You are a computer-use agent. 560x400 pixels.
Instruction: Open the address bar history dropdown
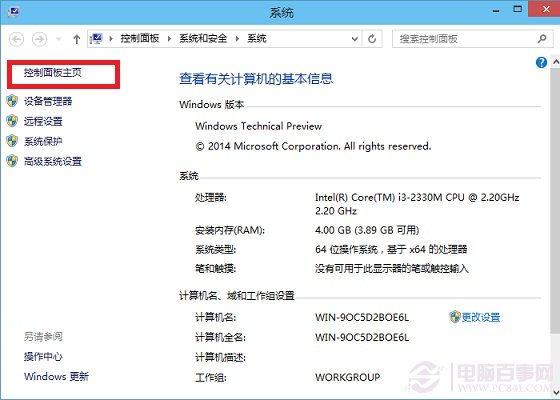point(355,39)
